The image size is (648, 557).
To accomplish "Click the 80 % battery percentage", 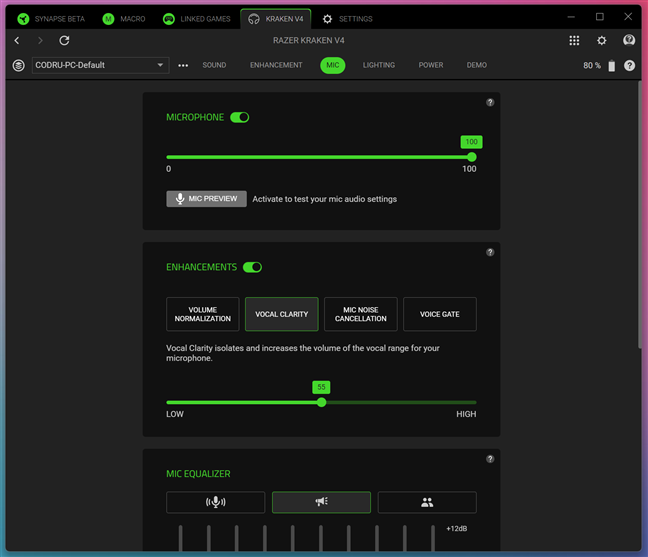I will (x=592, y=66).
